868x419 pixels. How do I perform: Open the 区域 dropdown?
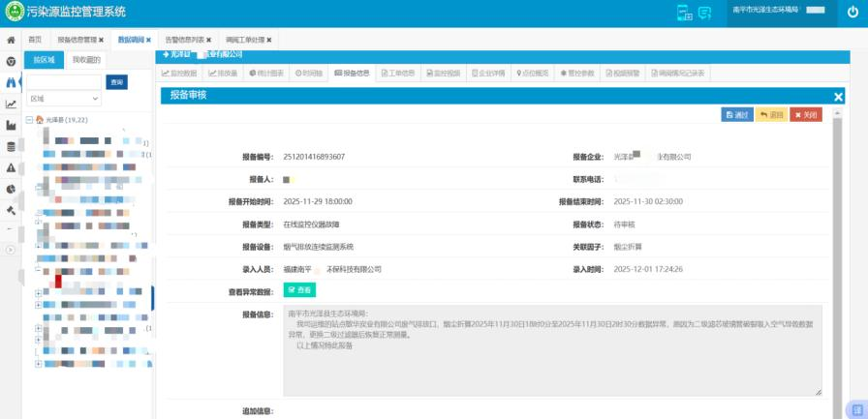pos(64,99)
